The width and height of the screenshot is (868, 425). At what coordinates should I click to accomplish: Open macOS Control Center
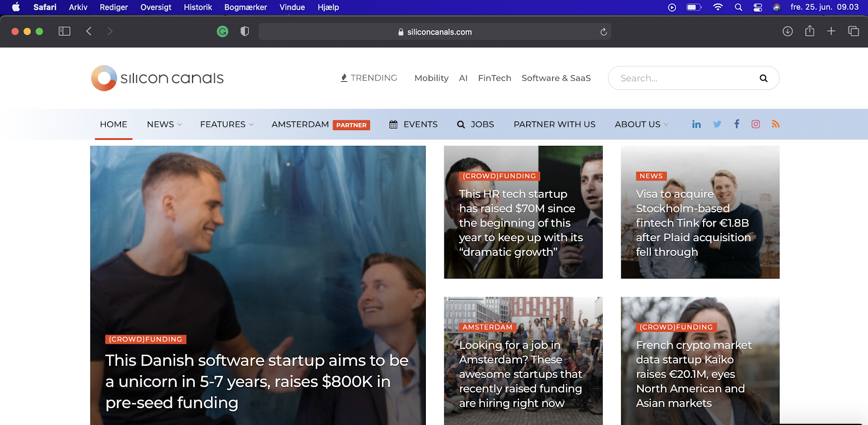758,7
